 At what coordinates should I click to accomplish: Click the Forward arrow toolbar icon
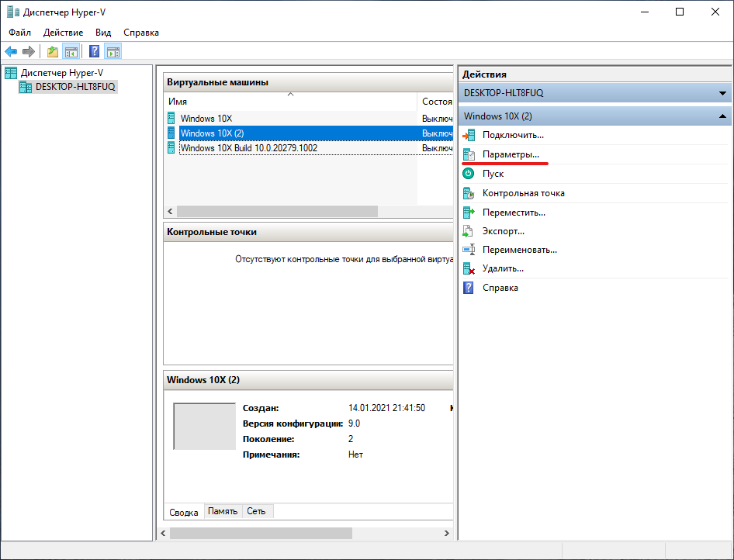(x=29, y=51)
